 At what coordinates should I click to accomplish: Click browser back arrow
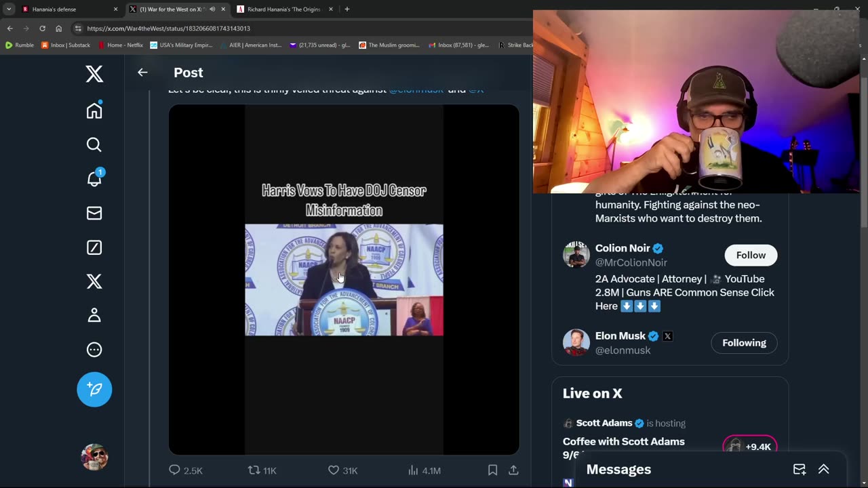pyautogui.click(x=9, y=28)
